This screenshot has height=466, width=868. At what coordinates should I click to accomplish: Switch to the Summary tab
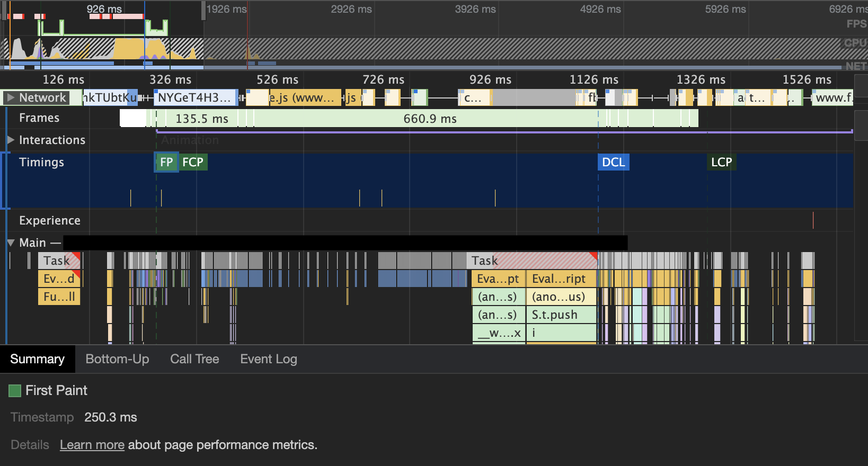tap(37, 359)
